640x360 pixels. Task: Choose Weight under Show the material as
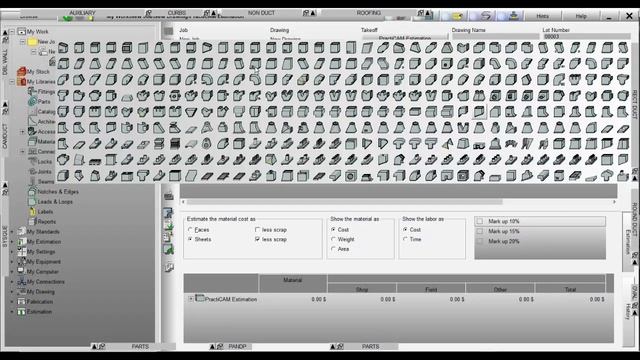pyautogui.click(x=333, y=239)
